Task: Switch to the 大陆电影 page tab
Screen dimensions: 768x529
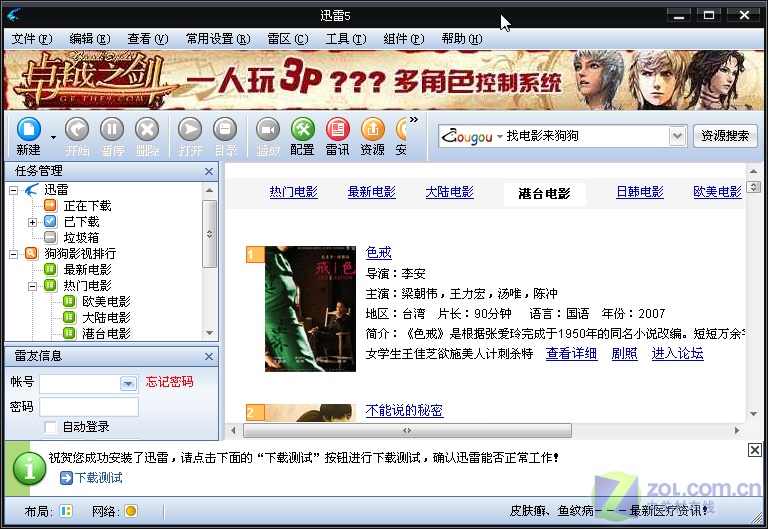Action: pos(450,192)
